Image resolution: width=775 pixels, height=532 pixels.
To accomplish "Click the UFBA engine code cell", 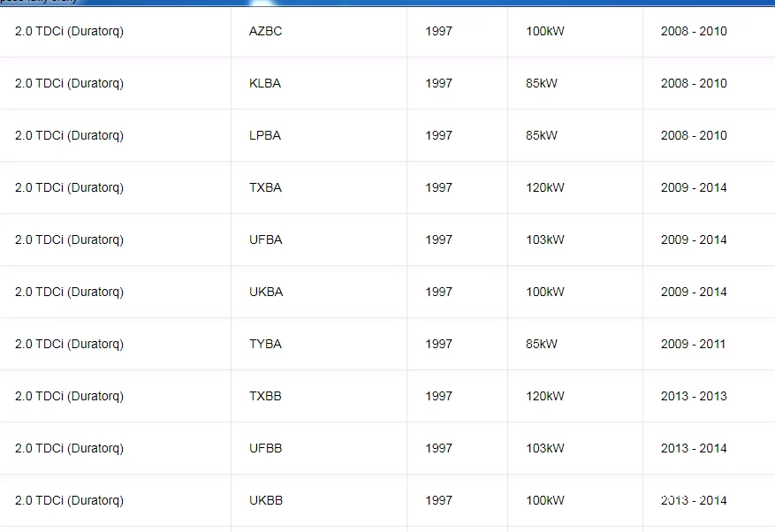I will (x=265, y=239).
